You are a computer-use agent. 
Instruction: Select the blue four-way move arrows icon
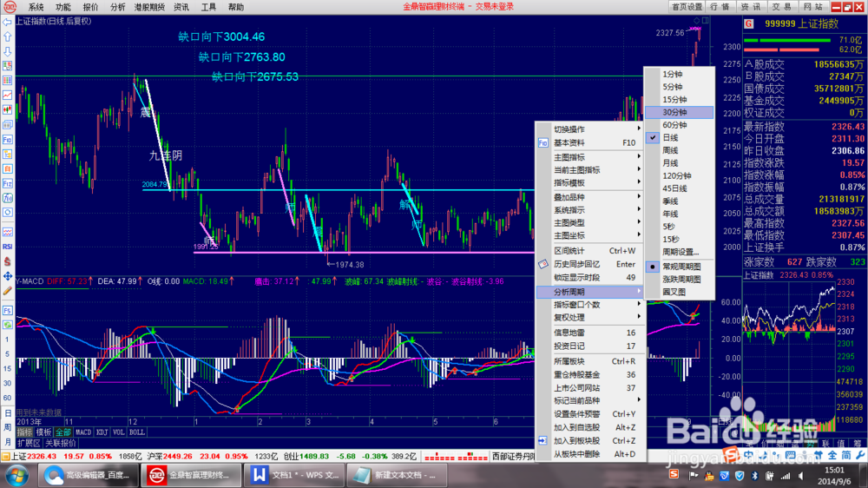[7, 276]
